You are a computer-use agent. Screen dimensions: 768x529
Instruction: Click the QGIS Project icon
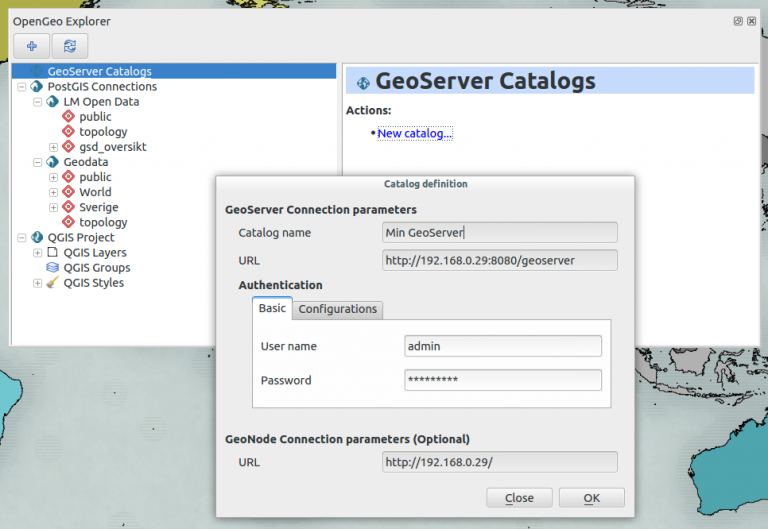pos(37,238)
